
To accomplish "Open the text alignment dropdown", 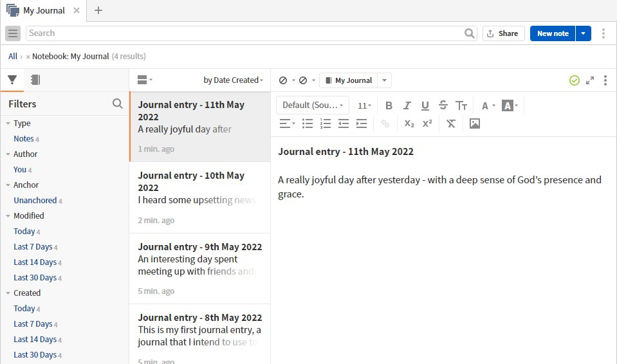I will tap(287, 123).
